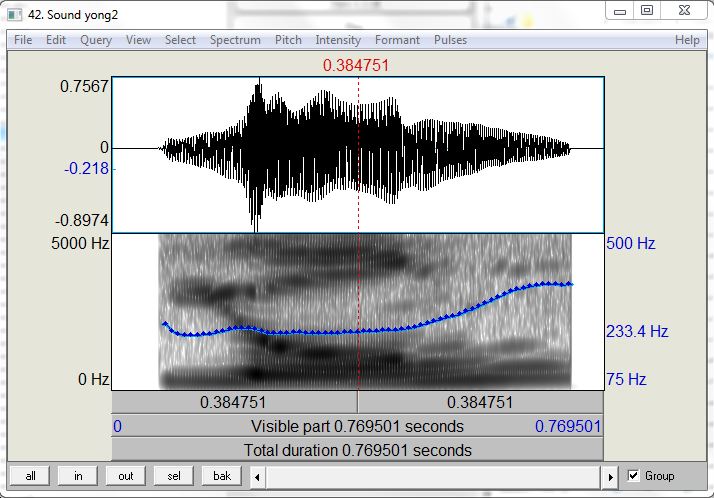Maximize the Sound yong2 window
Screen dimensions: 714x498
tap(647, 11)
